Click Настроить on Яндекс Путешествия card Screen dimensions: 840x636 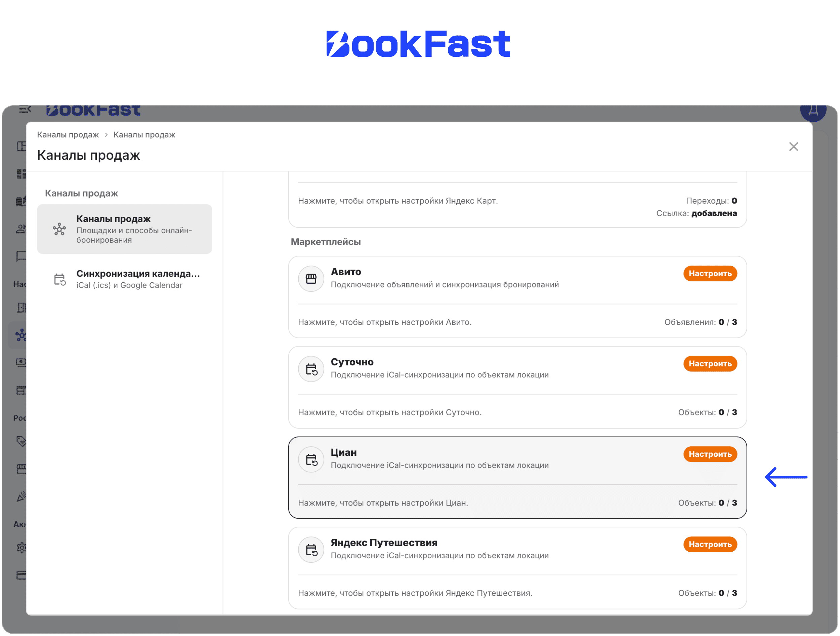click(x=710, y=545)
